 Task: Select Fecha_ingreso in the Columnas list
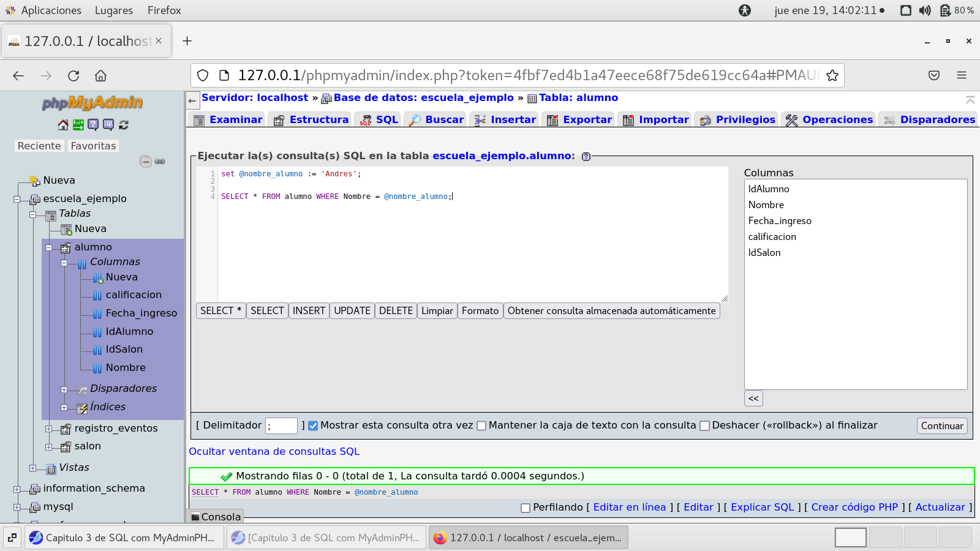coord(779,221)
